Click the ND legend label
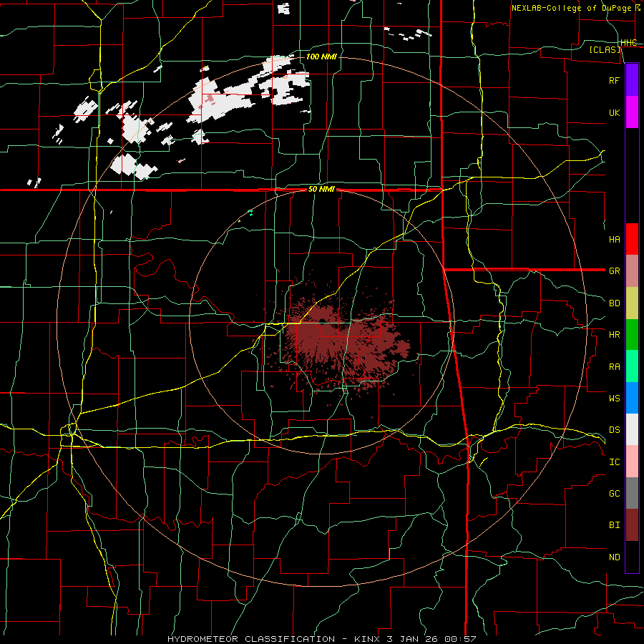Viewport: 644px width, 644px height. [x=614, y=557]
